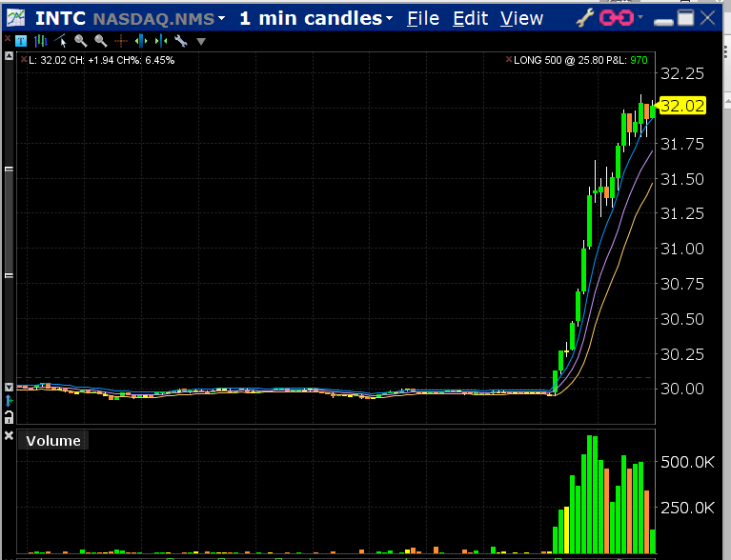Open chart settings via toolbar wrench
This screenshot has width=731, height=560.
tap(180, 40)
